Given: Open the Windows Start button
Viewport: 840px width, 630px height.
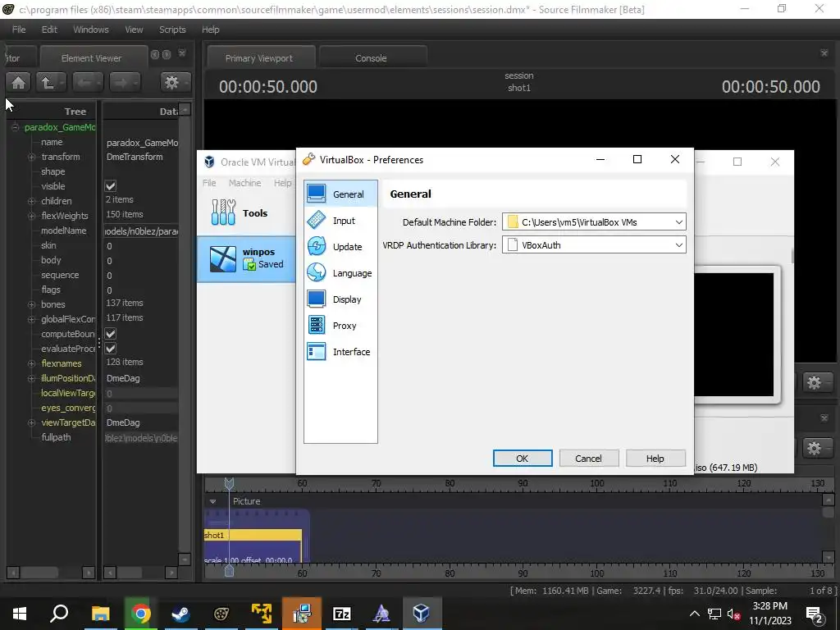Looking at the screenshot, I should click(x=20, y=614).
